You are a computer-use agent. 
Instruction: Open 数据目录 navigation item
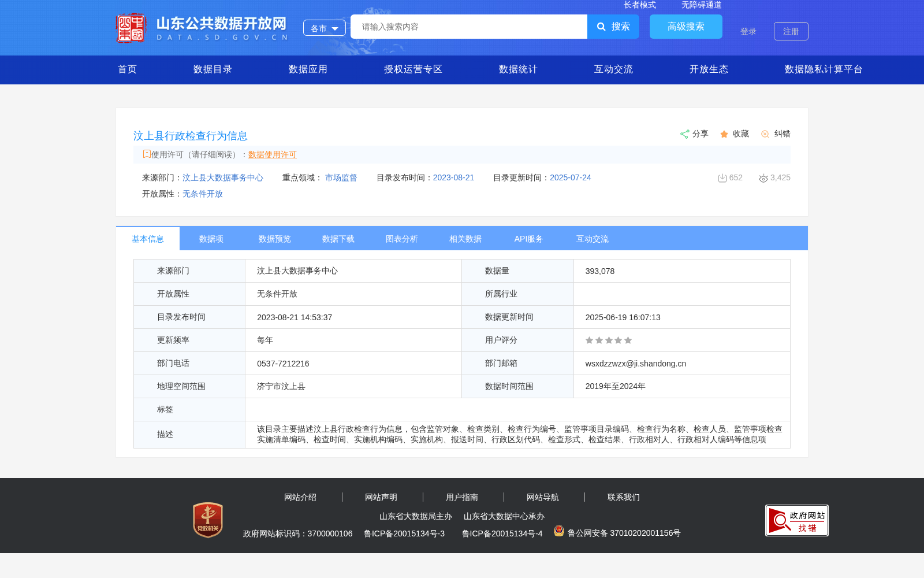[213, 69]
